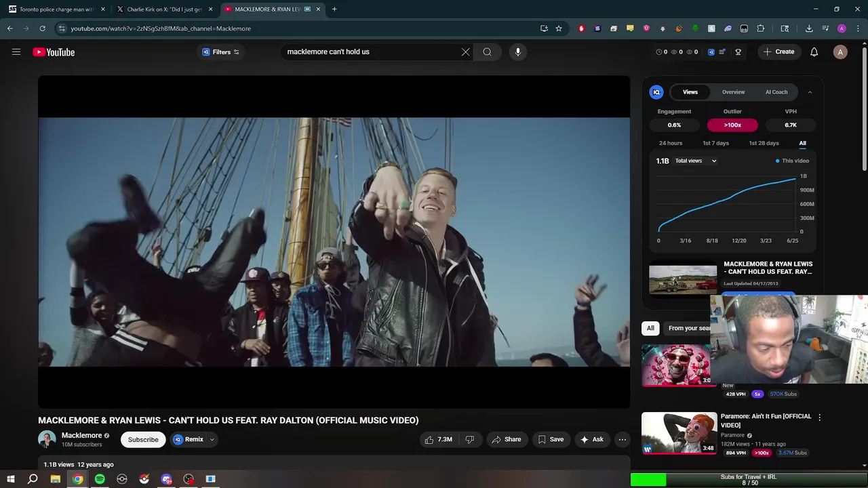
Task: Open File Explorer from the taskbar
Action: 56,479
